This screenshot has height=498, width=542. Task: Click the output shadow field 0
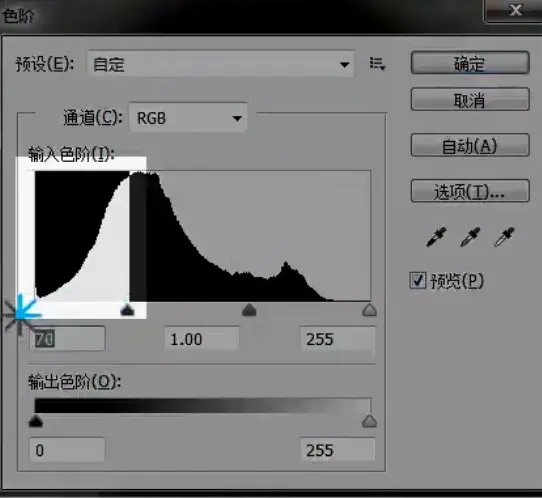click(x=67, y=450)
